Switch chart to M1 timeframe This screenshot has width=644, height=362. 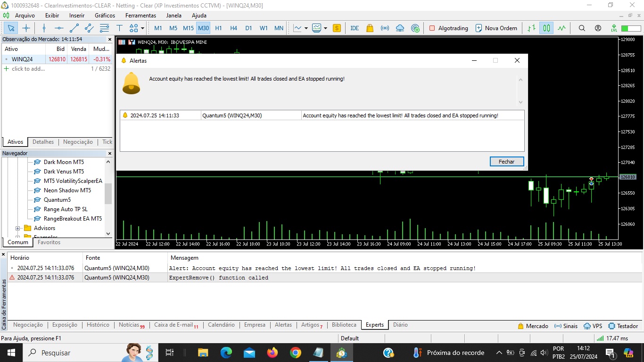click(x=158, y=28)
